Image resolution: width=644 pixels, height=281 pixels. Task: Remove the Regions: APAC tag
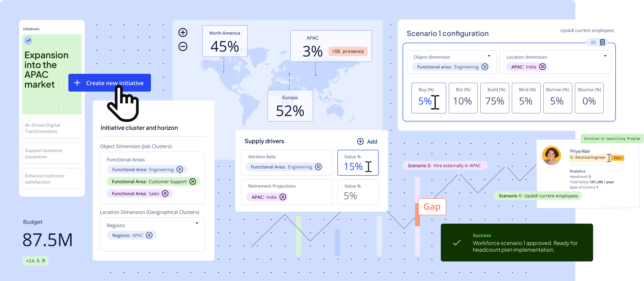[149, 235]
